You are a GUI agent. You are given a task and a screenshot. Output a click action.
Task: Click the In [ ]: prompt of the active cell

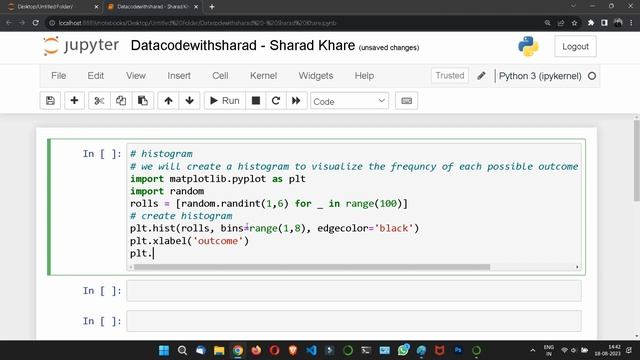tap(102, 154)
